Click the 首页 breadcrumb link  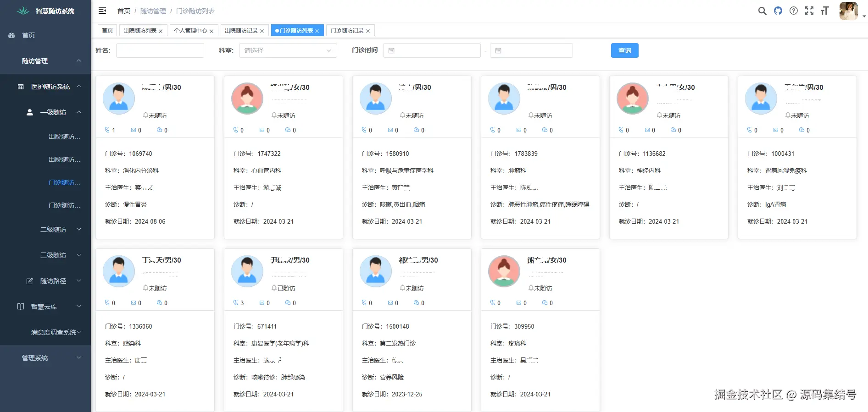coord(124,11)
